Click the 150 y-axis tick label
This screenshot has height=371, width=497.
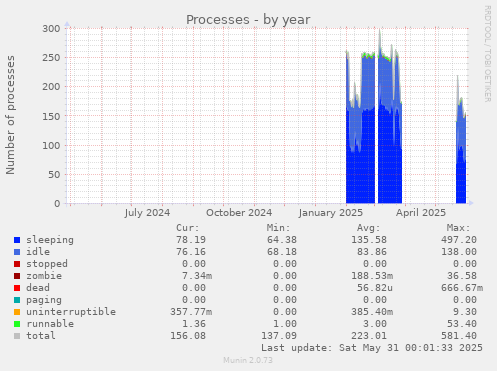51,116
